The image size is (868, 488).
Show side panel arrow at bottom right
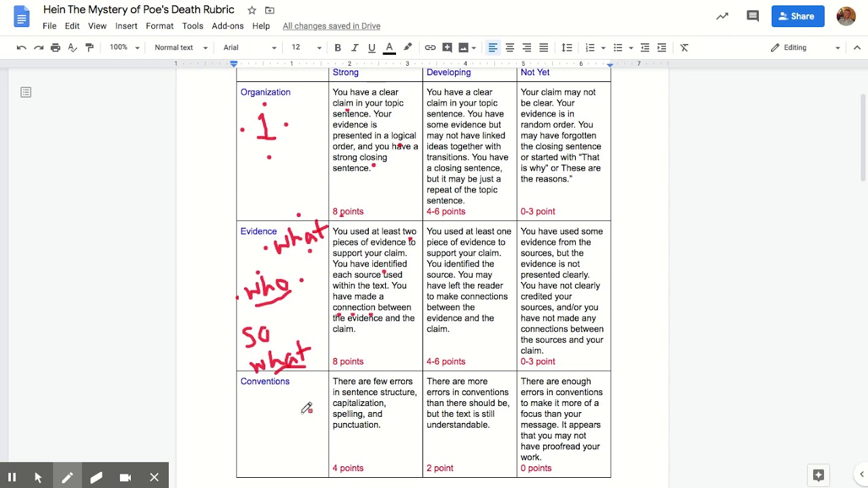point(861,474)
